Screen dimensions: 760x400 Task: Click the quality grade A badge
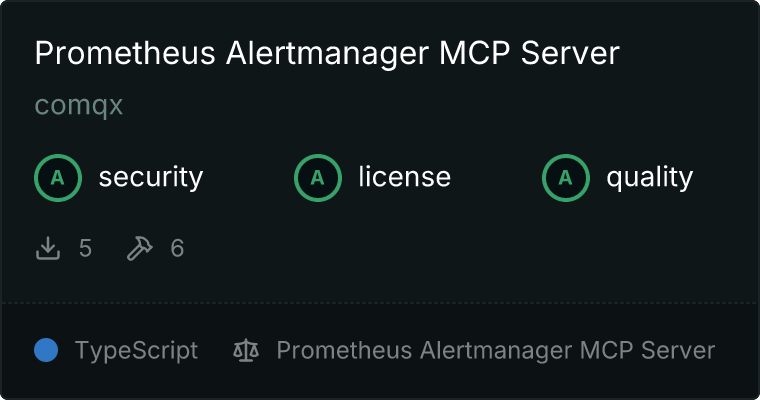click(x=566, y=178)
